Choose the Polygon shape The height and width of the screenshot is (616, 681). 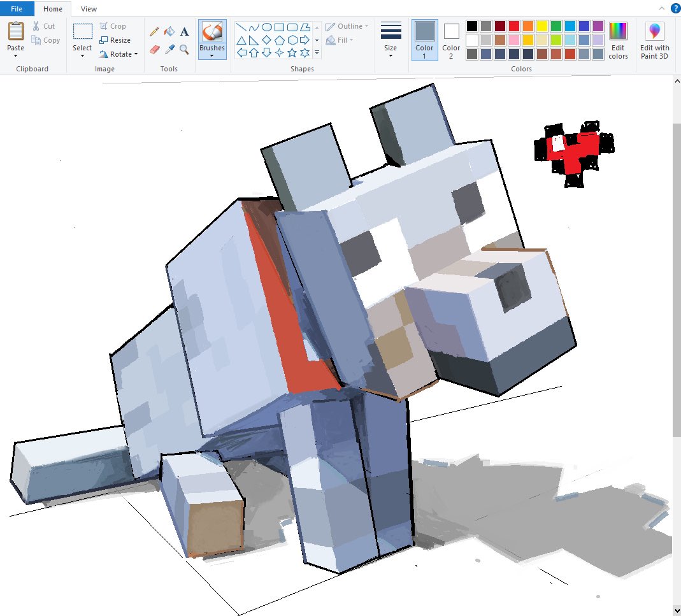click(305, 27)
